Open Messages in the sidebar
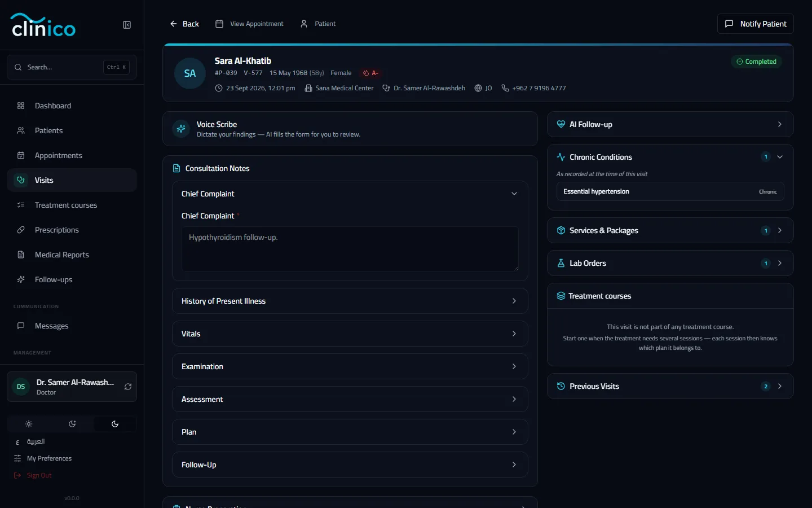 (72, 326)
